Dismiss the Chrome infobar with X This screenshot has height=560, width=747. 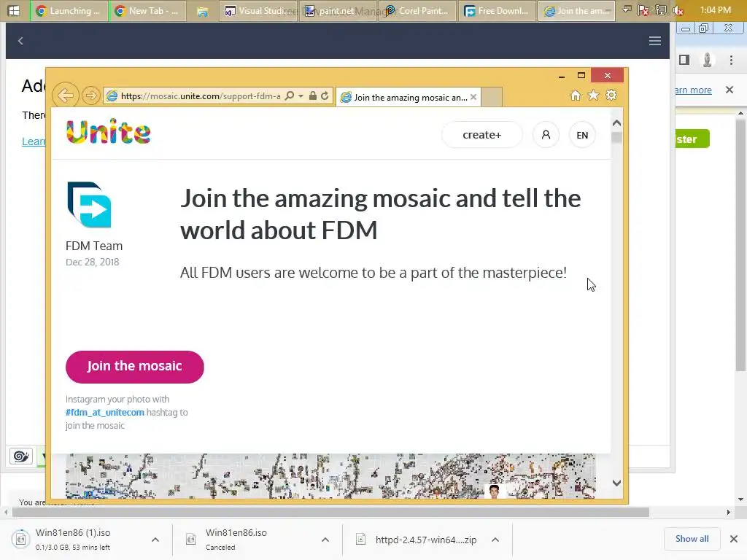pyautogui.click(x=729, y=90)
